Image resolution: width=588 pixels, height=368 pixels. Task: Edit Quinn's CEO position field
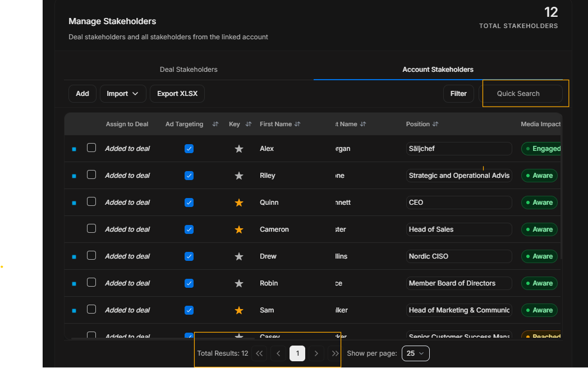459,203
